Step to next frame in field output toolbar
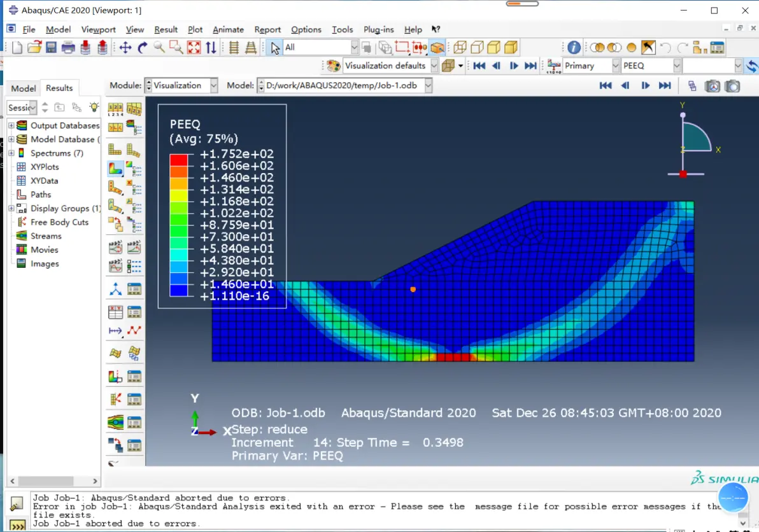 (x=514, y=66)
